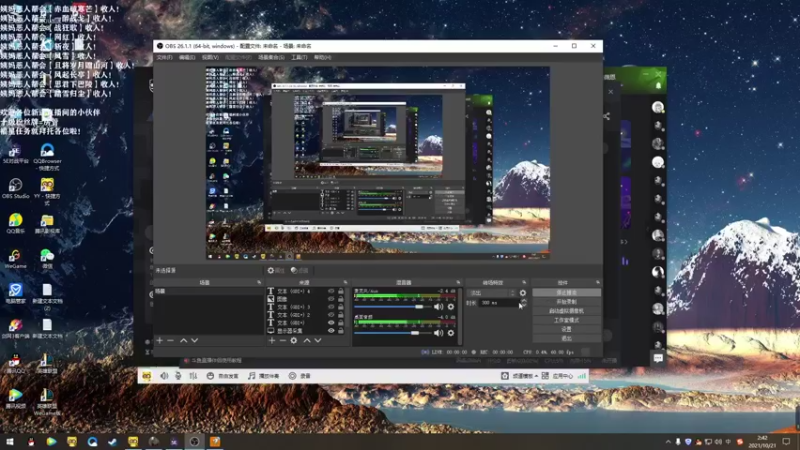This screenshot has width=800, height=450.
Task: Lock the 文本 (GDI+) 4 source
Action: tap(341, 291)
